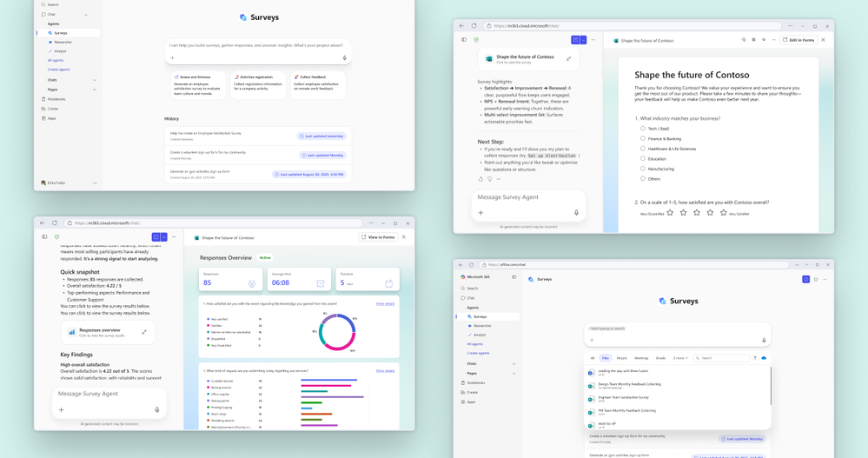Reload page in the Contoso survey preview browser window
Screen dimensions: 868x458
[474, 25]
